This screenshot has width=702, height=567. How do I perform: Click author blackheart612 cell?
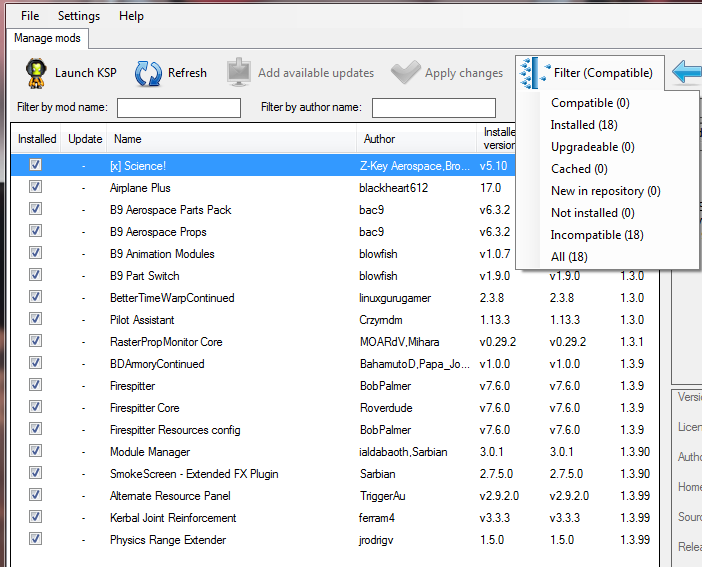[x=394, y=188]
